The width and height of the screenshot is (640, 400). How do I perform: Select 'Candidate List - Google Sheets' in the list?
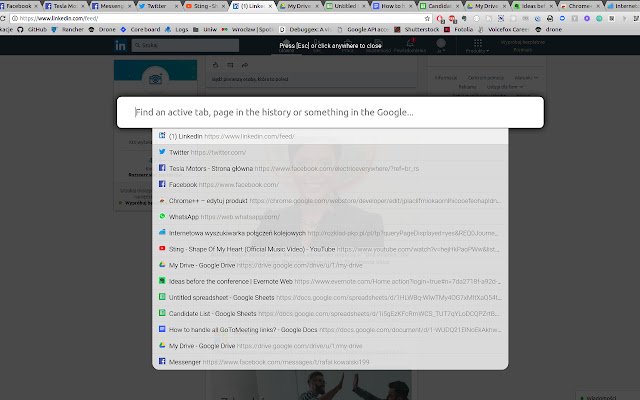coord(330,313)
